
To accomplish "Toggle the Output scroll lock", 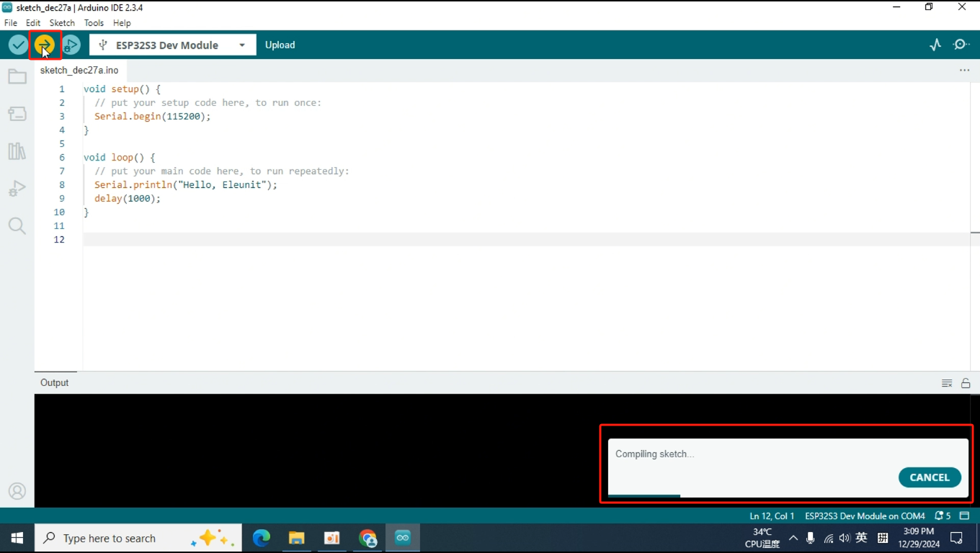I will 966,383.
